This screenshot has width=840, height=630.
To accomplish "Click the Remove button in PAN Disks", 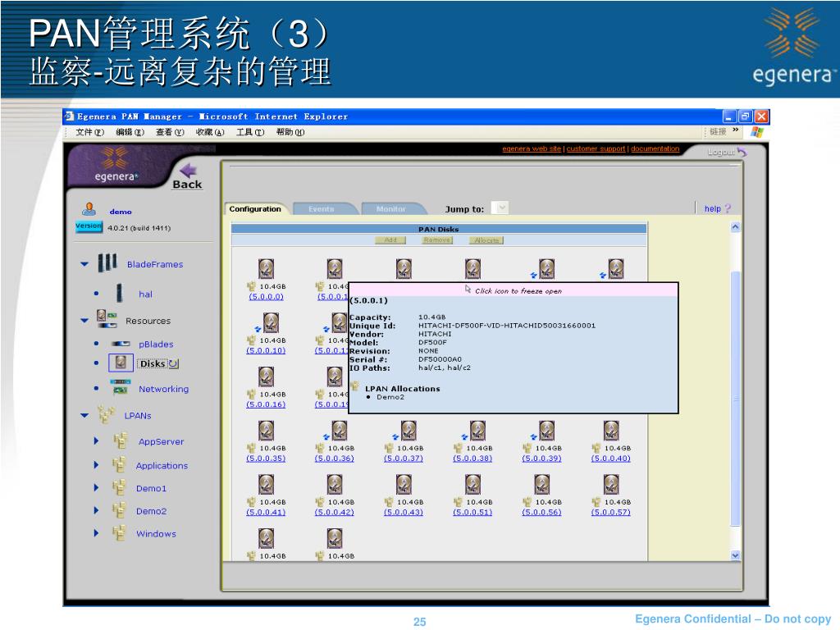I will click(437, 240).
